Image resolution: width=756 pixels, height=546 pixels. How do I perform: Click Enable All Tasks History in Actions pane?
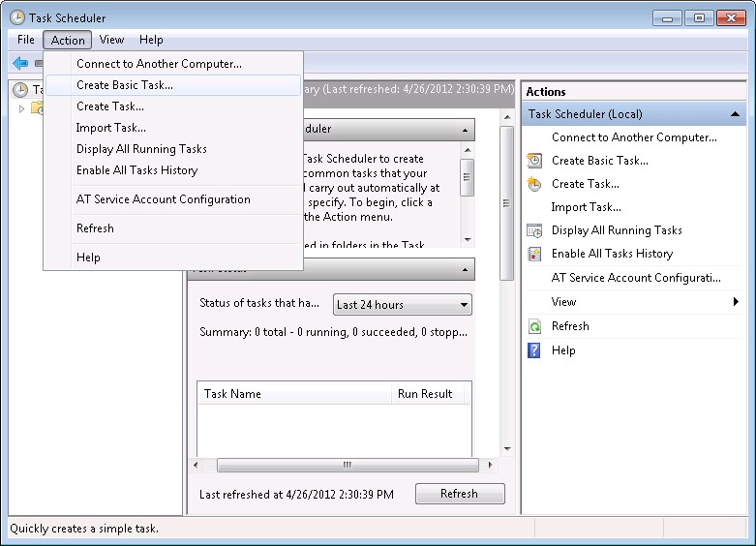[x=612, y=254]
